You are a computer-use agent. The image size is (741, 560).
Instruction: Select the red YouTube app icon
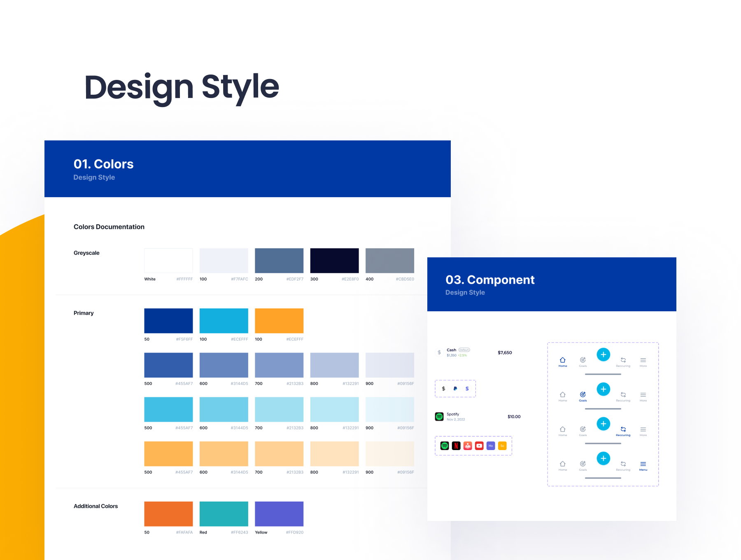pos(479,446)
